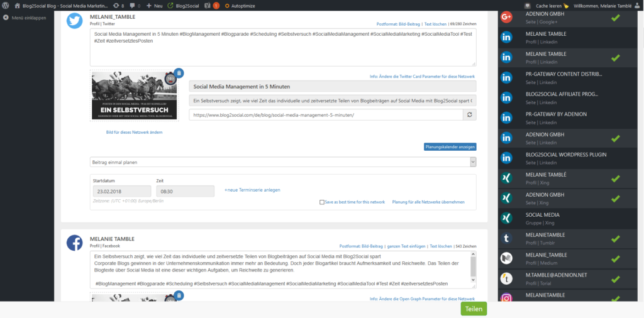
Task: Toggle green checkmark of MELANIE_TAMBLE Medium profile
Action: click(615, 259)
